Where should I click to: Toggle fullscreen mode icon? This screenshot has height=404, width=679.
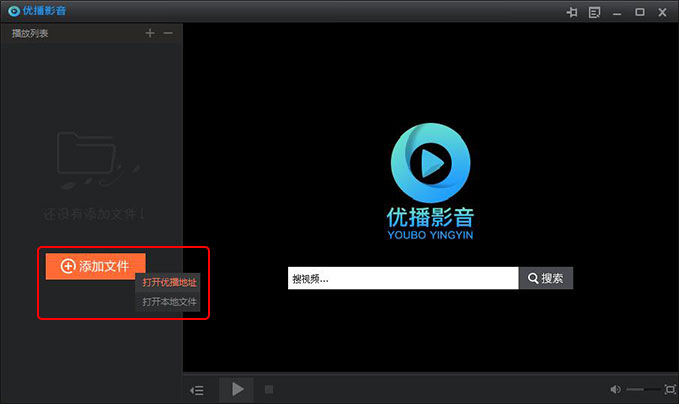pos(669,389)
